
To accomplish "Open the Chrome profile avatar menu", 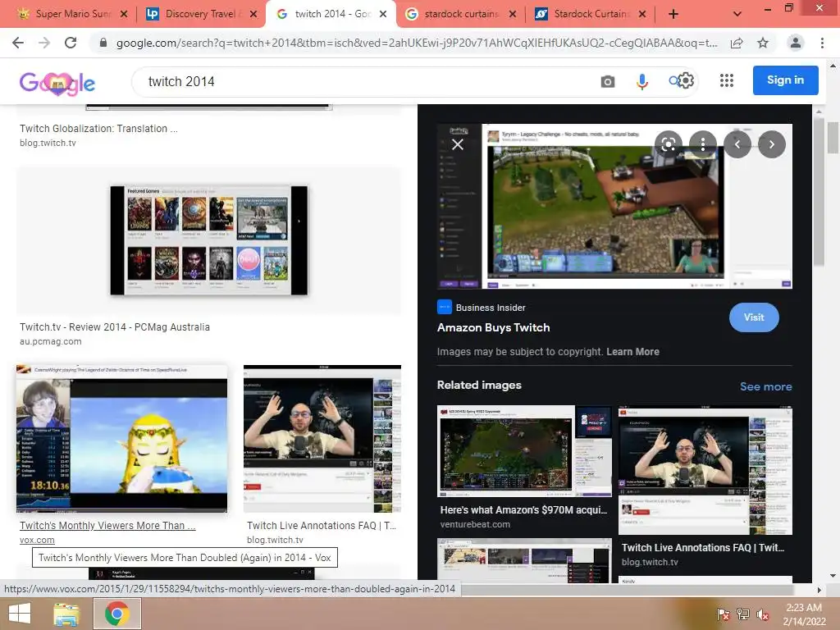I will 796,43.
